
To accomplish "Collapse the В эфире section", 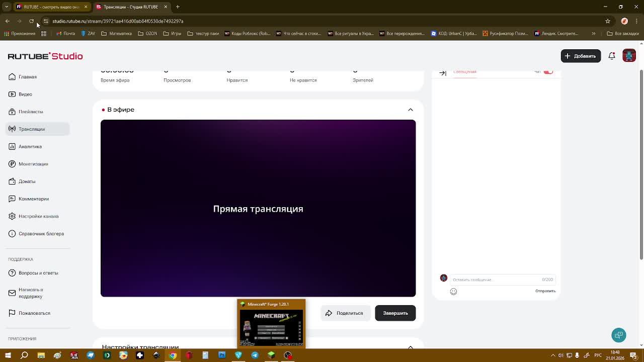I will point(411,110).
